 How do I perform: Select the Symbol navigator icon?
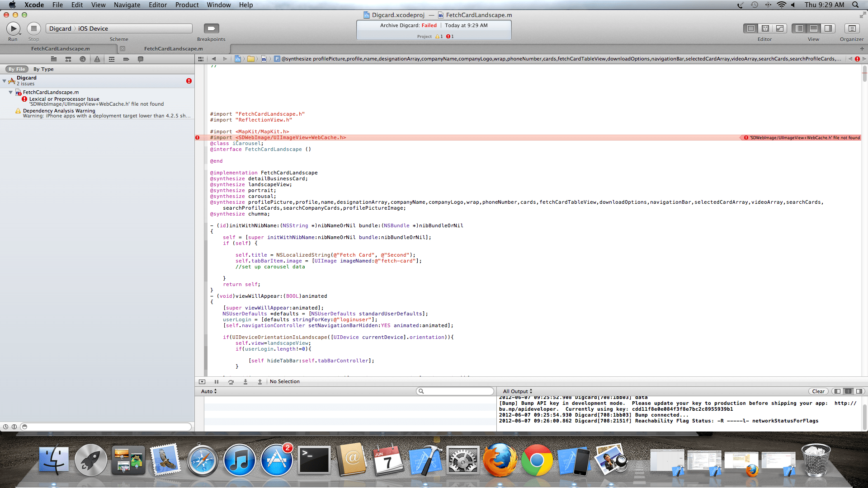click(x=68, y=59)
